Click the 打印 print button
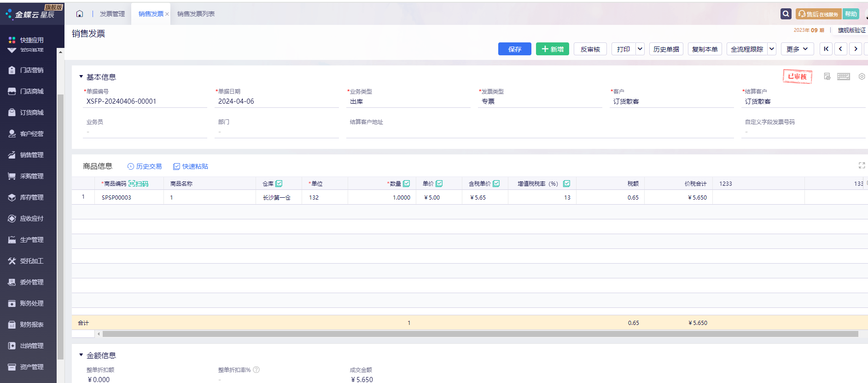Viewport: 868px width, 383px height. point(623,49)
